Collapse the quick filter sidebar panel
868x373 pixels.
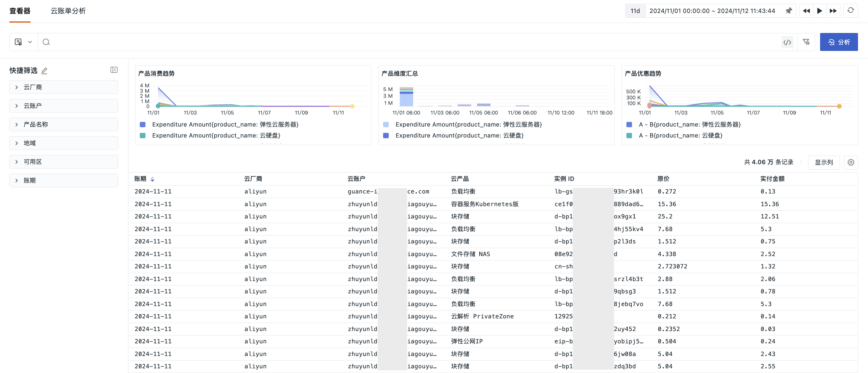114,70
